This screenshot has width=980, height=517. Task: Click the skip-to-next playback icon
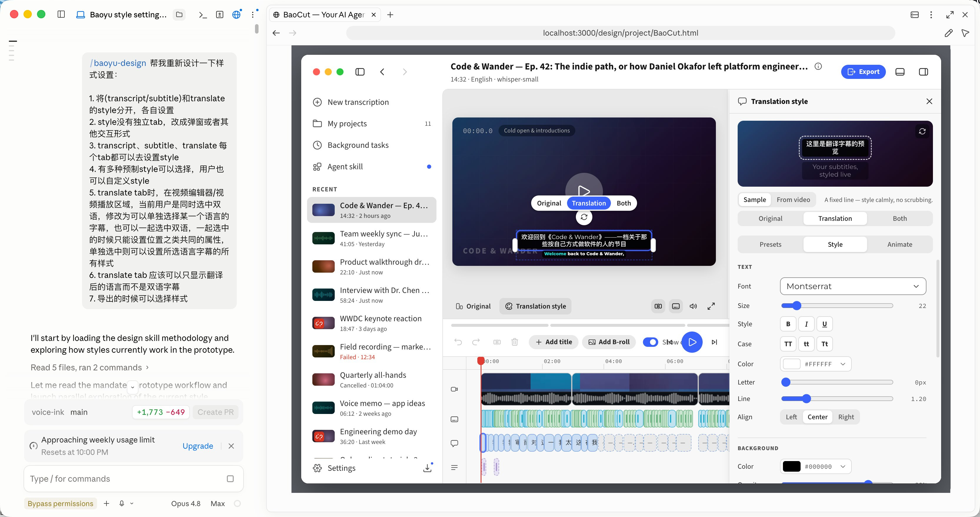(x=714, y=342)
